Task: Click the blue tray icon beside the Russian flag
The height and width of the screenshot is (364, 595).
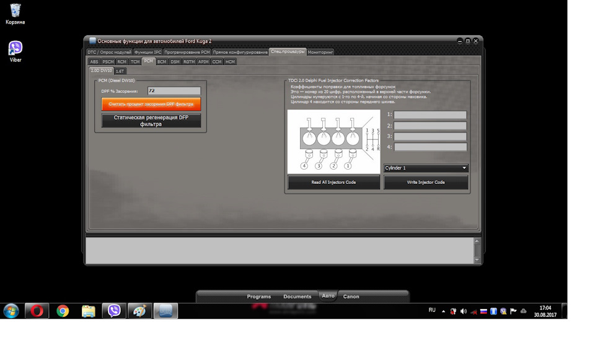Action: click(x=493, y=311)
